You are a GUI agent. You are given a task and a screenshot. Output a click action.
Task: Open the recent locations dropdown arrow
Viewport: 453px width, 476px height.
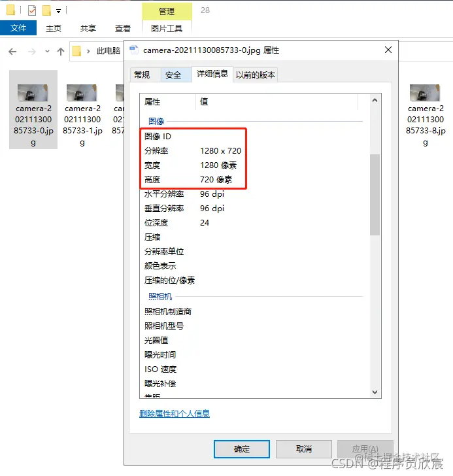47,51
